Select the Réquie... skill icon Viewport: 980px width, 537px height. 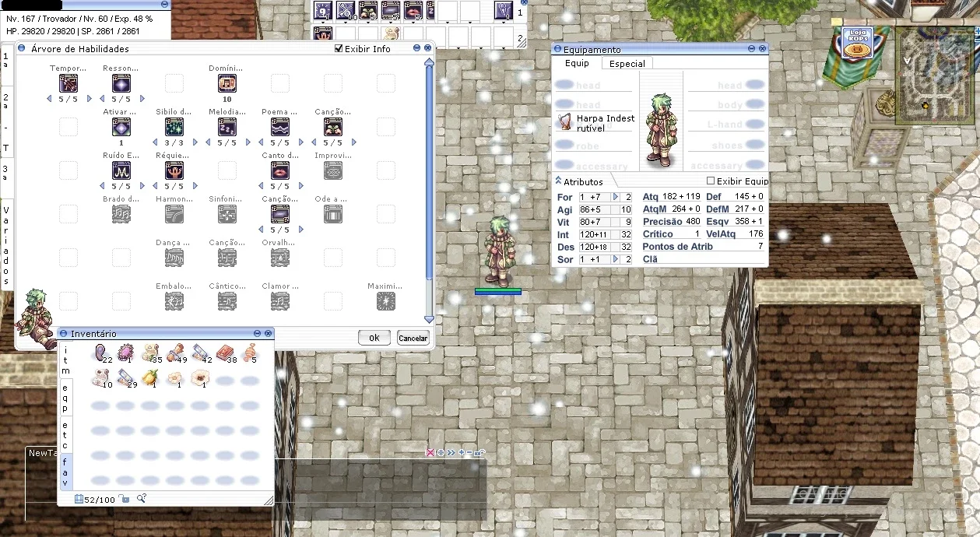[174, 170]
